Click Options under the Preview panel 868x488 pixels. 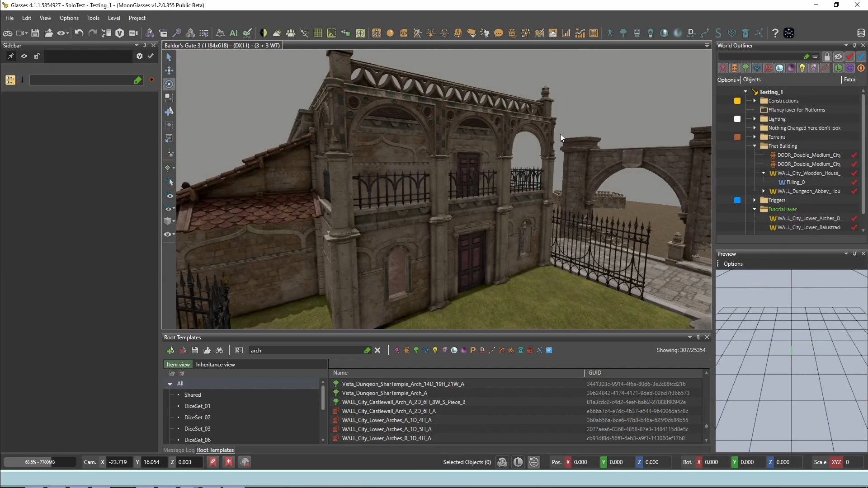733,264
